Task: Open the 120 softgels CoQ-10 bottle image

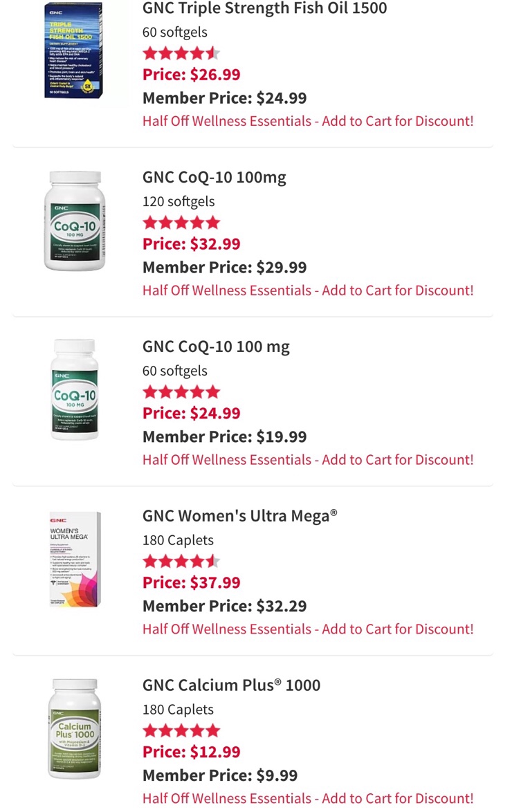Action: (x=75, y=221)
